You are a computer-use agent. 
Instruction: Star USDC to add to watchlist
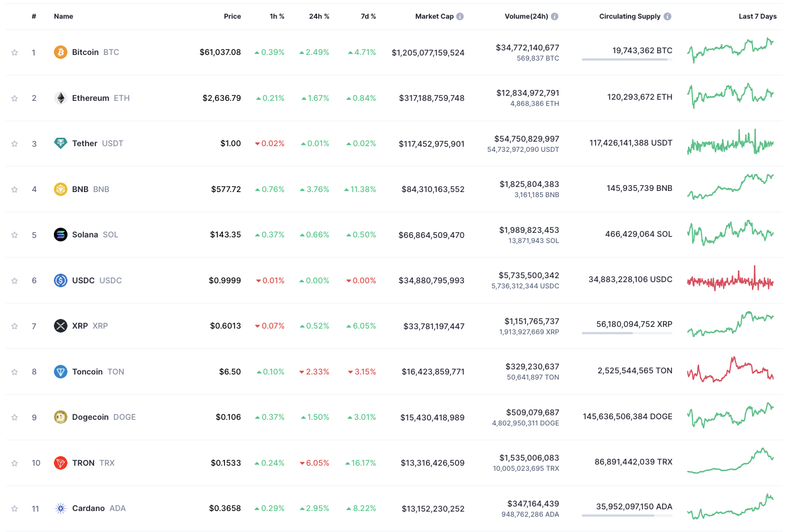click(x=15, y=280)
